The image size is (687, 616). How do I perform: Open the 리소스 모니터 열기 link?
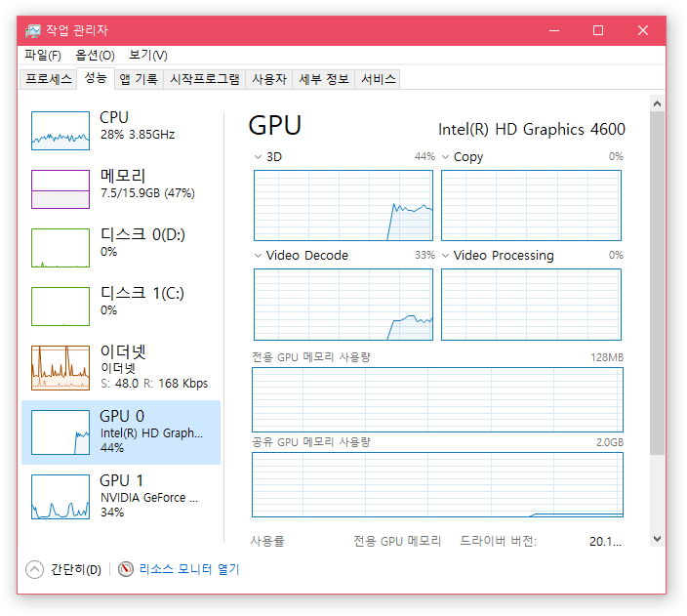point(188,569)
